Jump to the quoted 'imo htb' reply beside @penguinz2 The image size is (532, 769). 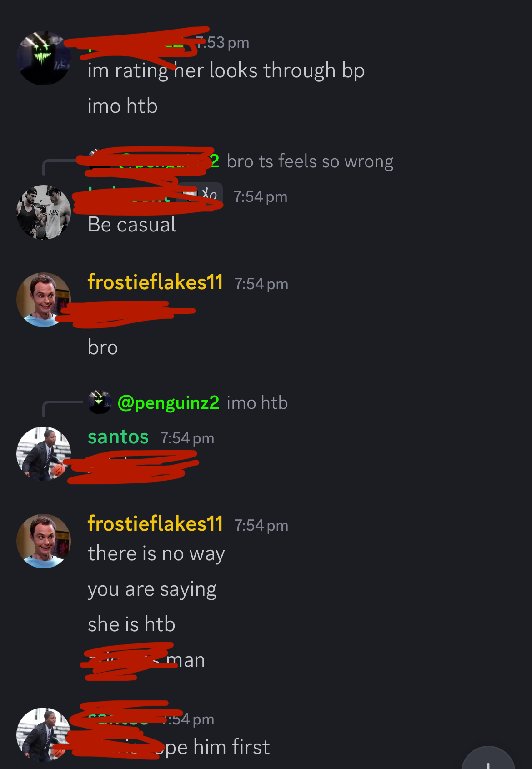[257, 403]
